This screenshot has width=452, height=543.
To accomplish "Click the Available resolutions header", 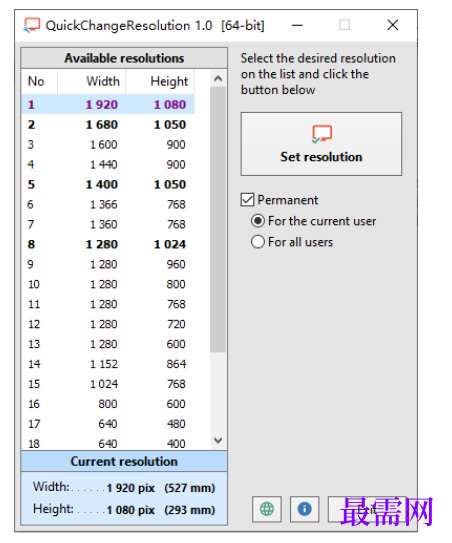I will pyautogui.click(x=124, y=58).
